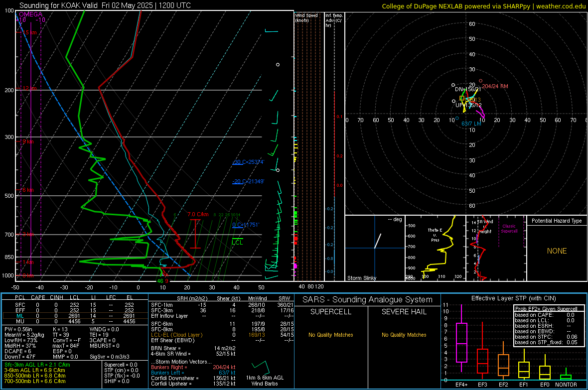
Task: Click the LCL-EL (Cloud Layer) row label
Action: point(176,335)
